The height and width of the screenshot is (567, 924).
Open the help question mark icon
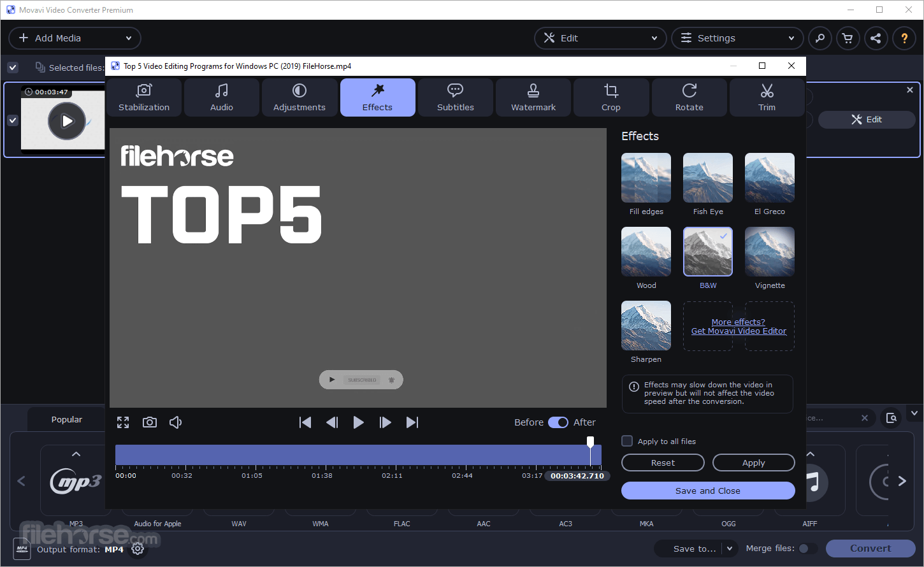[904, 38]
